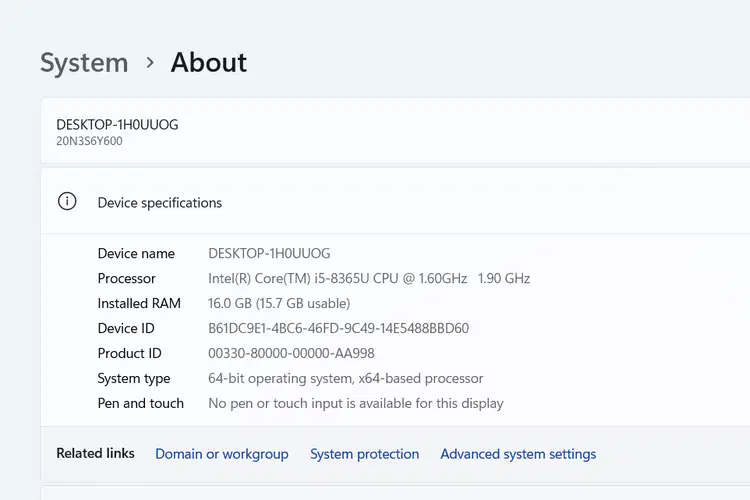Click the Device name label
This screenshot has width=750, height=500.
(x=136, y=253)
